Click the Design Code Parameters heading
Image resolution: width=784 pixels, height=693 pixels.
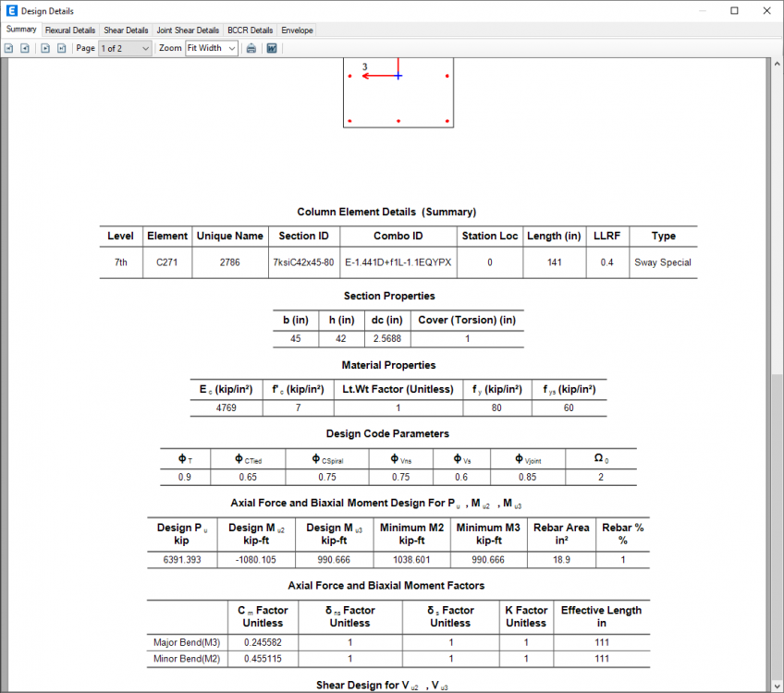pyautogui.click(x=387, y=433)
